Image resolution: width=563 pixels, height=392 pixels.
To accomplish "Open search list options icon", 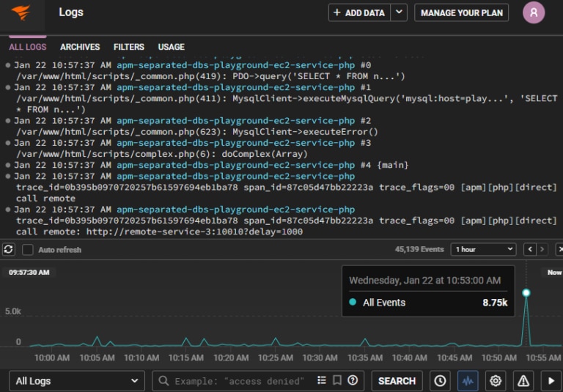I will click(322, 380).
